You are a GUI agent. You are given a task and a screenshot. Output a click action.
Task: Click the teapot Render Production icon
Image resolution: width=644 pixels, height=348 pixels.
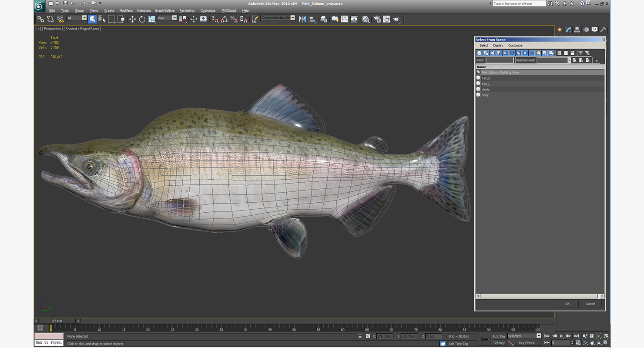click(x=396, y=19)
